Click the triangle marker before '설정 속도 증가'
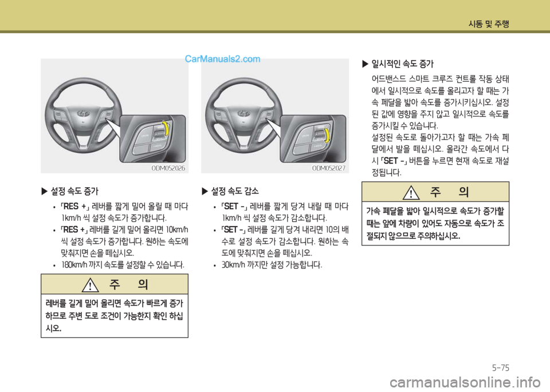The width and height of the screenshot is (550, 392). point(44,191)
